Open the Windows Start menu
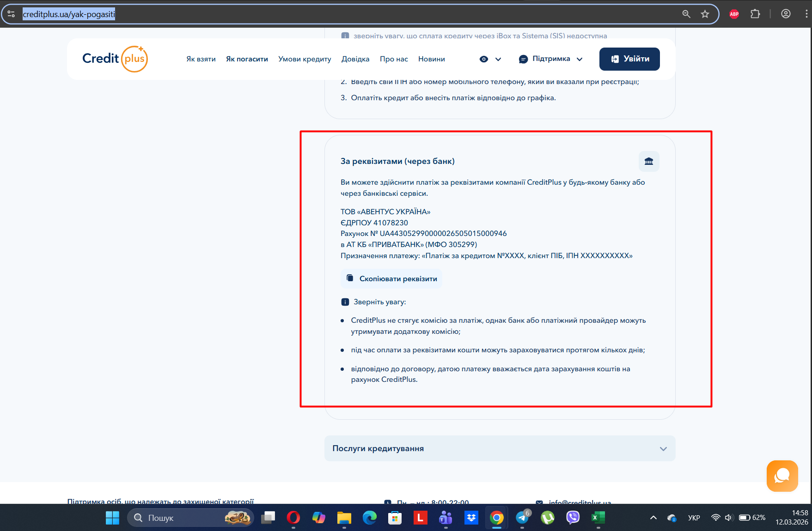The width and height of the screenshot is (812, 531). point(112,518)
